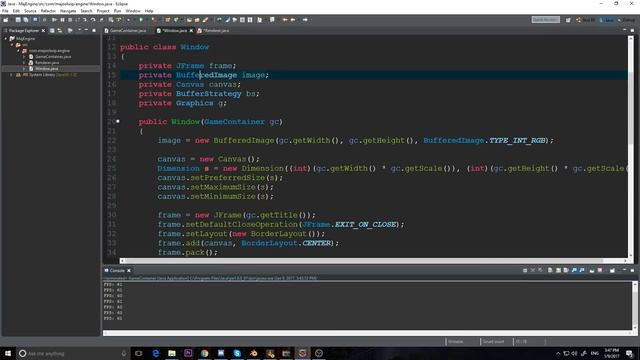This screenshot has width=640, height=360.
Task: Collapse the Window constructor fold marker
Action: 118,121
